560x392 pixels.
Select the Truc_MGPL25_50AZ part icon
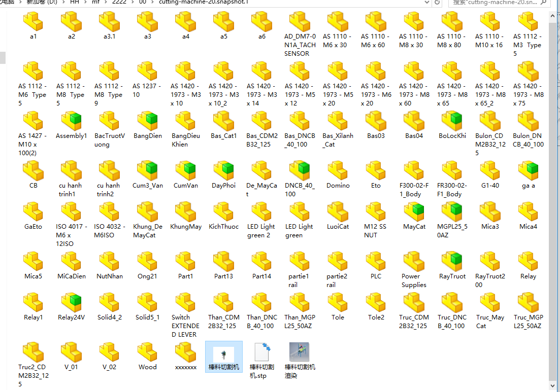pyautogui.click(x=528, y=302)
